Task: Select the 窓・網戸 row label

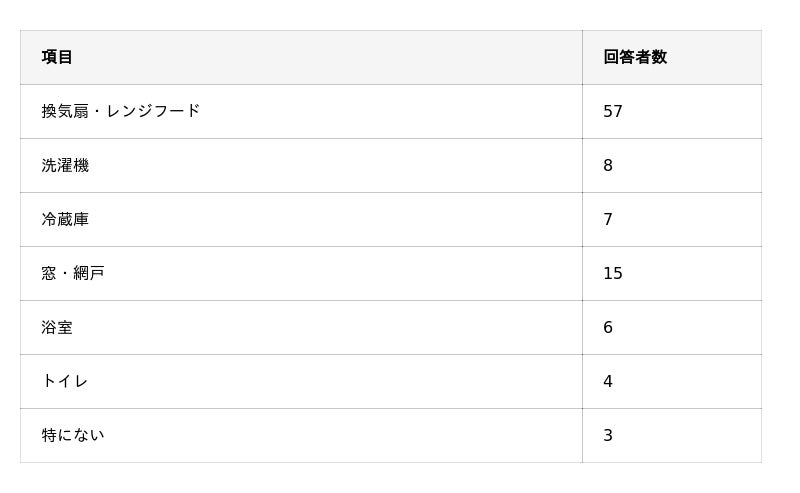Action: [x=73, y=274]
